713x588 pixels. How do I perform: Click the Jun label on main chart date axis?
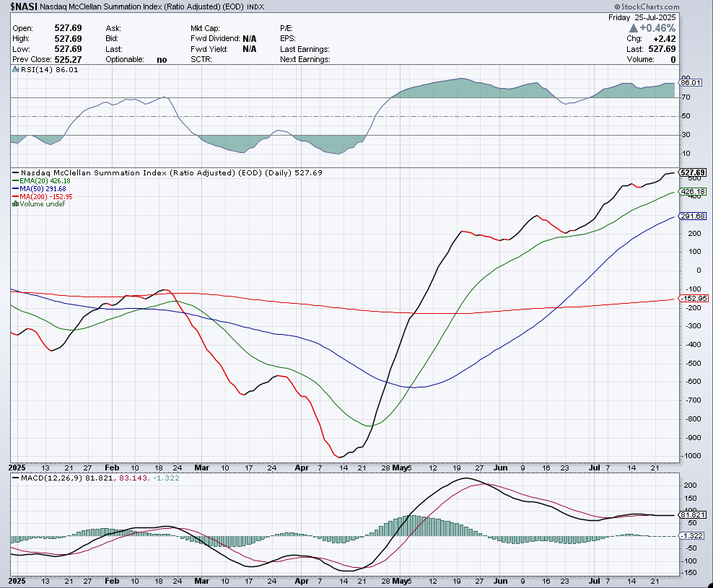pos(500,468)
